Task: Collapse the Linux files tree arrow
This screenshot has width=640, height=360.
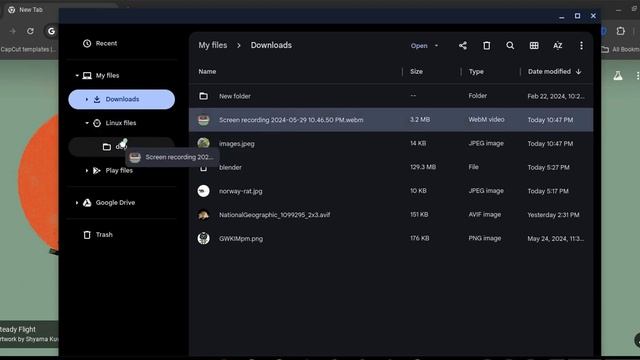Action: click(87, 123)
